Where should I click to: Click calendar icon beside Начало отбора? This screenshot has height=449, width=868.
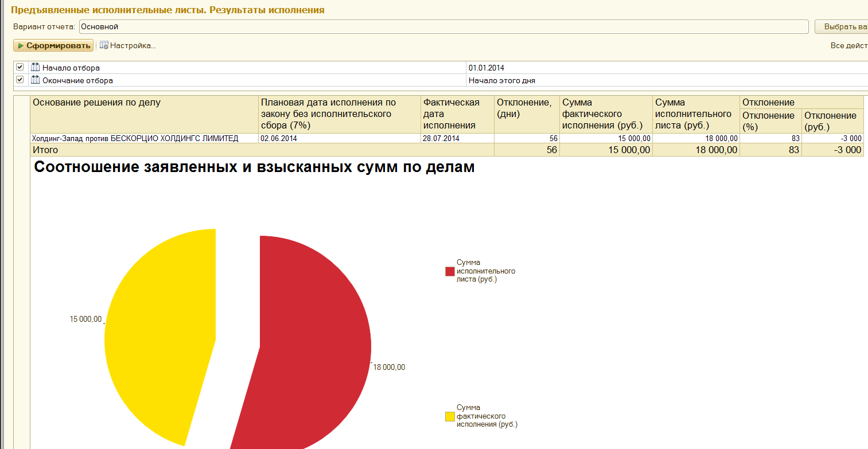point(36,67)
